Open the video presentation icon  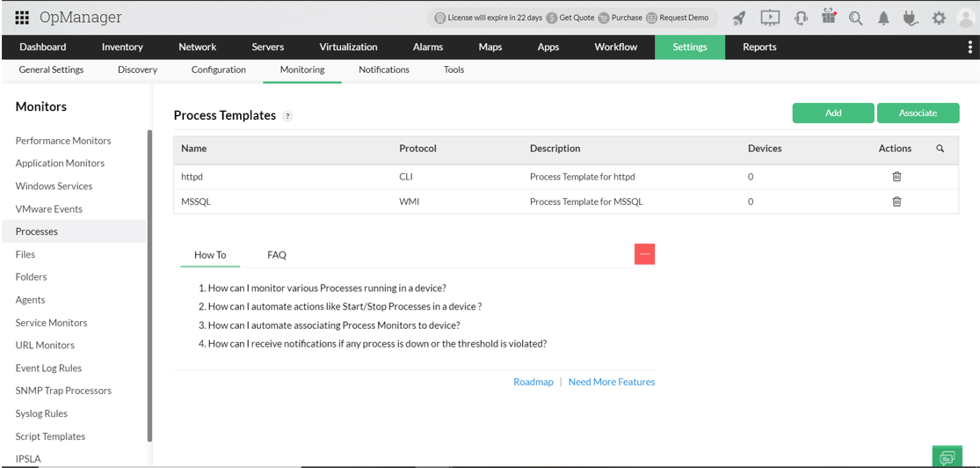[770, 18]
